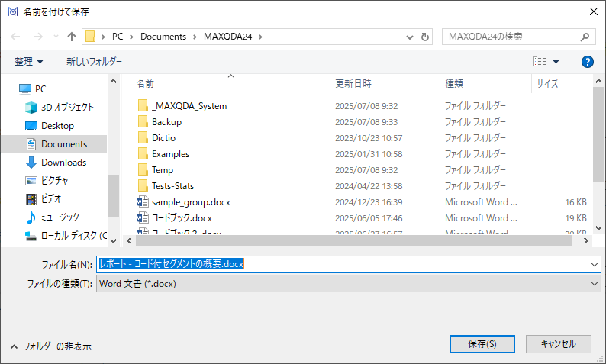This screenshot has width=606, height=364.
Task: Close the 名前を付けて保存 dialog
Action: [594, 11]
